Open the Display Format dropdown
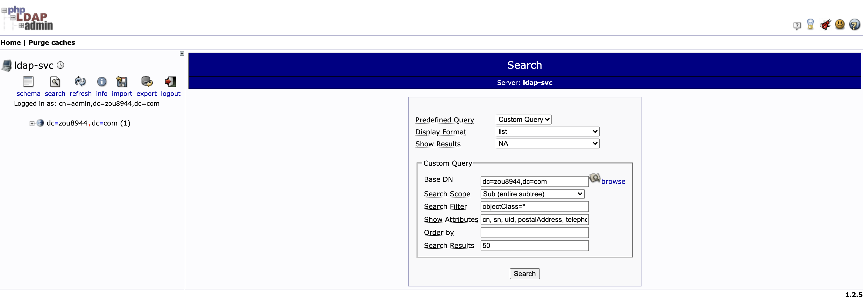The width and height of the screenshot is (868, 300). (x=547, y=132)
